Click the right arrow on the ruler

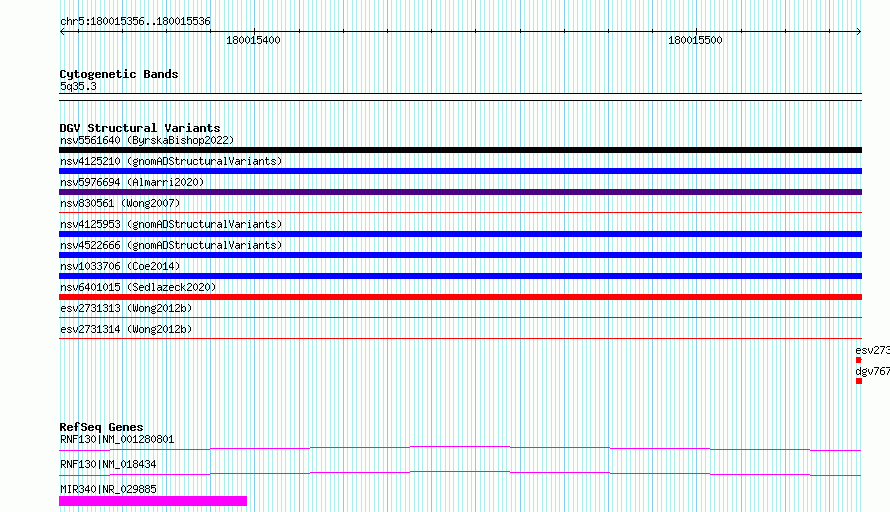point(859,31)
